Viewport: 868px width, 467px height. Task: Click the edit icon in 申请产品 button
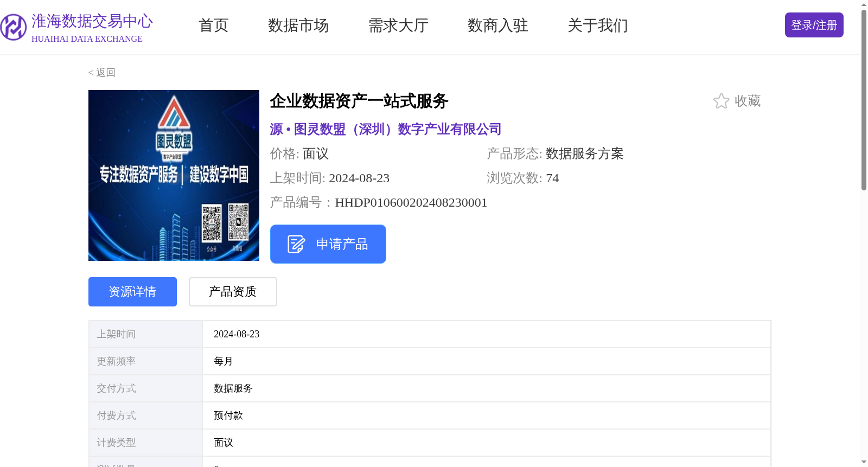pyautogui.click(x=296, y=244)
